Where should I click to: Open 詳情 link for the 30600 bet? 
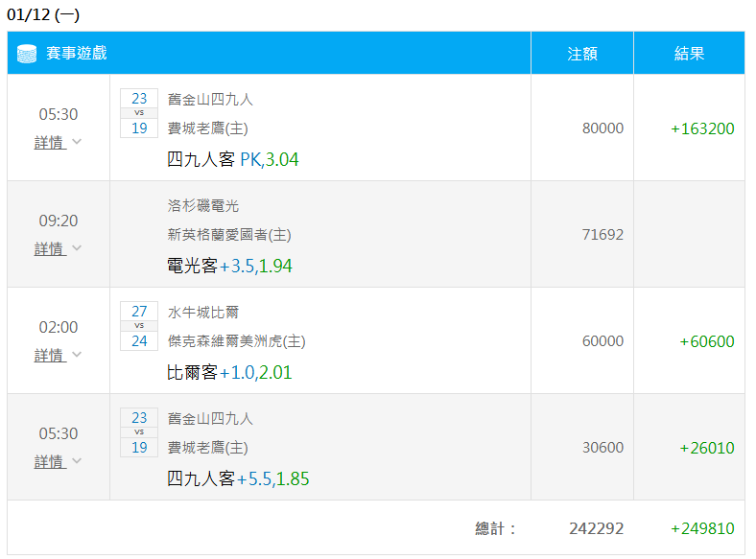tap(49, 461)
